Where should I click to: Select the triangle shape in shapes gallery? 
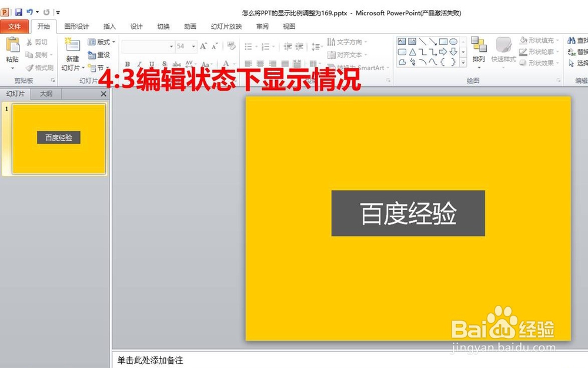click(412, 52)
